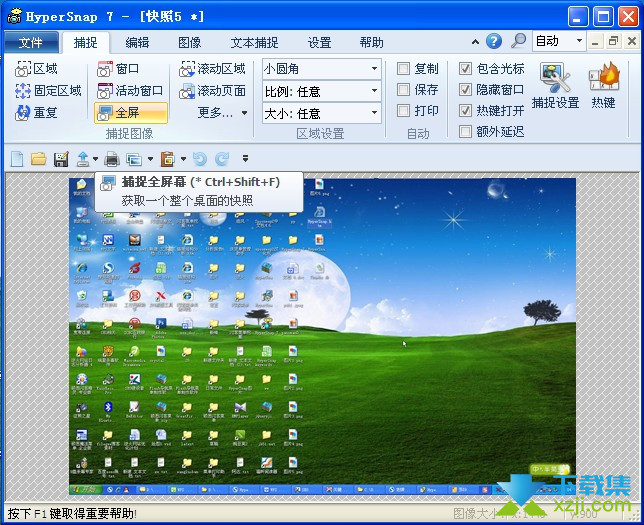
Task: Toggle the 包含光标 include cursor checkbox
Action: click(x=465, y=68)
